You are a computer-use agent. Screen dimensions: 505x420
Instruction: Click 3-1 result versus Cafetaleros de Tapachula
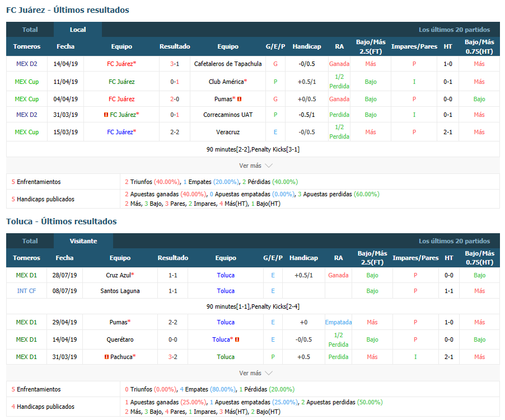[x=175, y=64]
